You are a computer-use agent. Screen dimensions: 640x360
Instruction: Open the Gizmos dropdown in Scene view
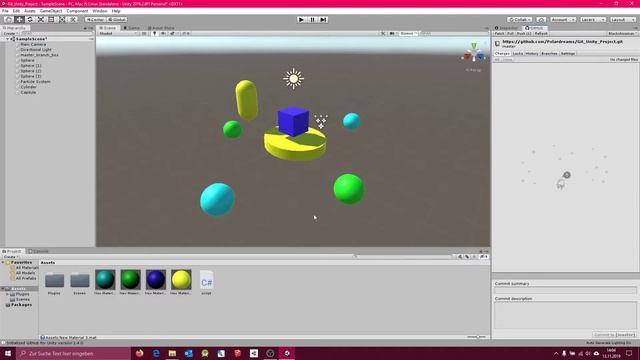(x=408, y=33)
